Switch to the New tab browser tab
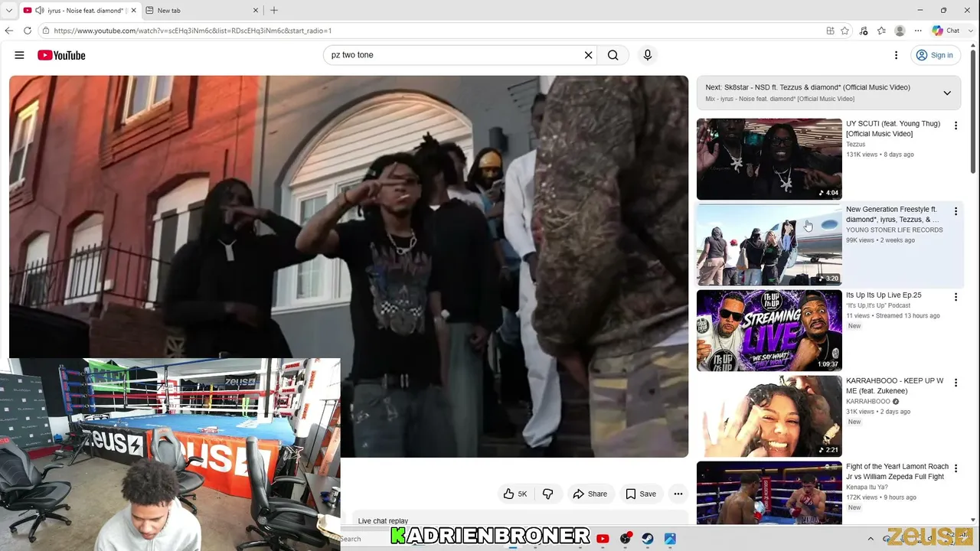 [203, 11]
